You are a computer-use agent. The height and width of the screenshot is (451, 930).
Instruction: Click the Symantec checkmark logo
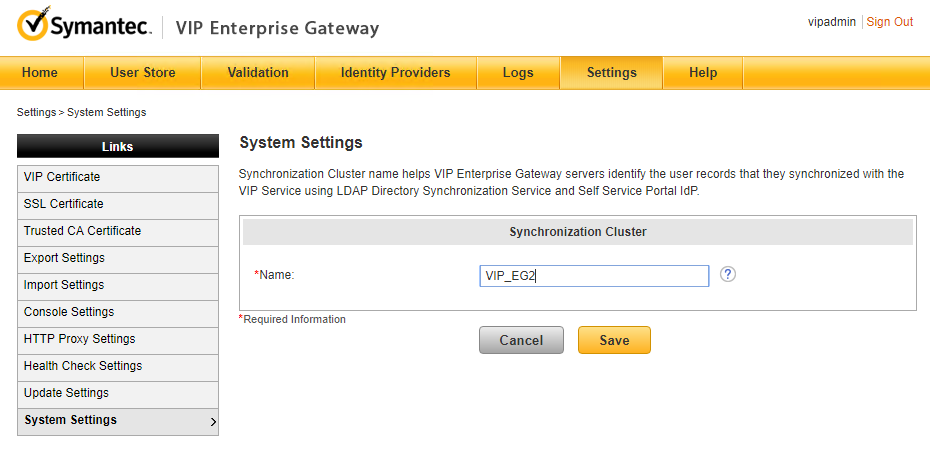[x=33, y=24]
